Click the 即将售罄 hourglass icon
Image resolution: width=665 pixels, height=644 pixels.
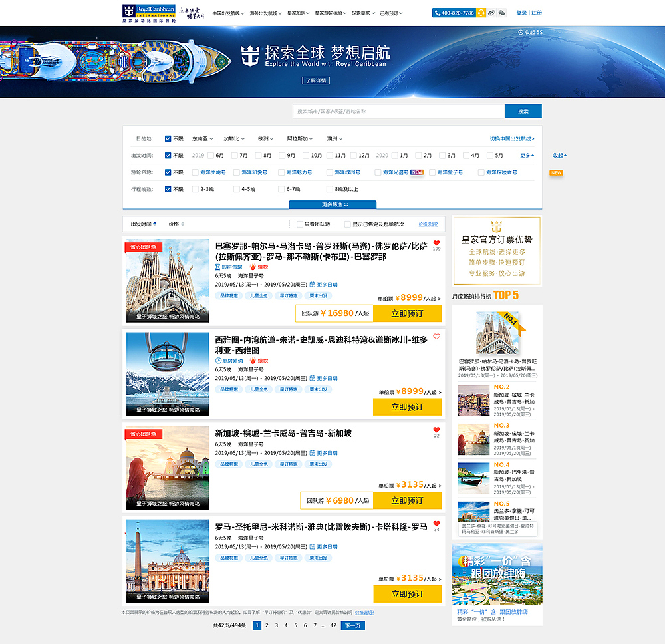click(x=217, y=267)
